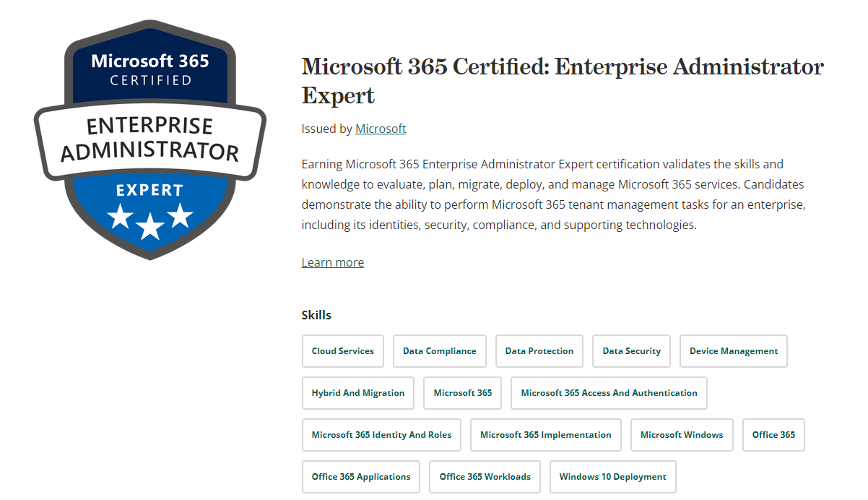
Task: Select the Hybrid And Migration skill tag
Action: pos(357,393)
